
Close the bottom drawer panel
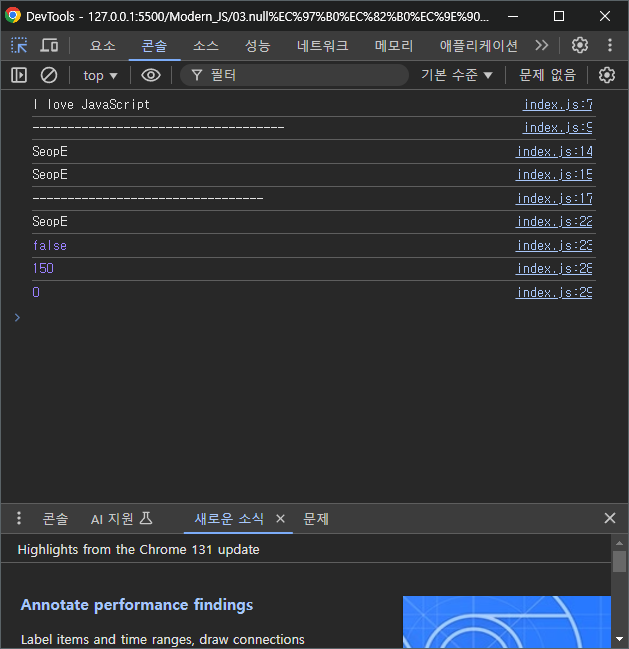click(610, 518)
